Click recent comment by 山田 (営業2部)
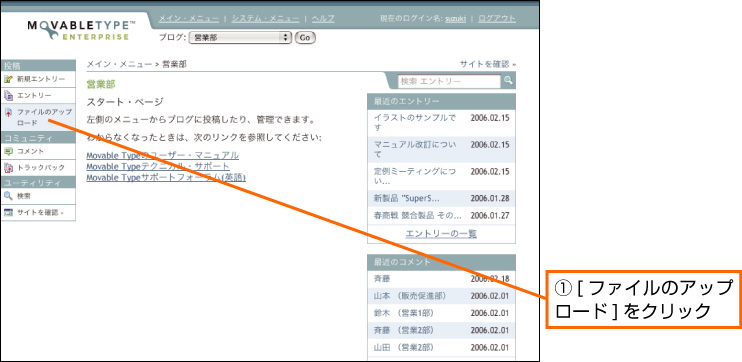The height and width of the screenshot is (362, 742). coord(404,347)
